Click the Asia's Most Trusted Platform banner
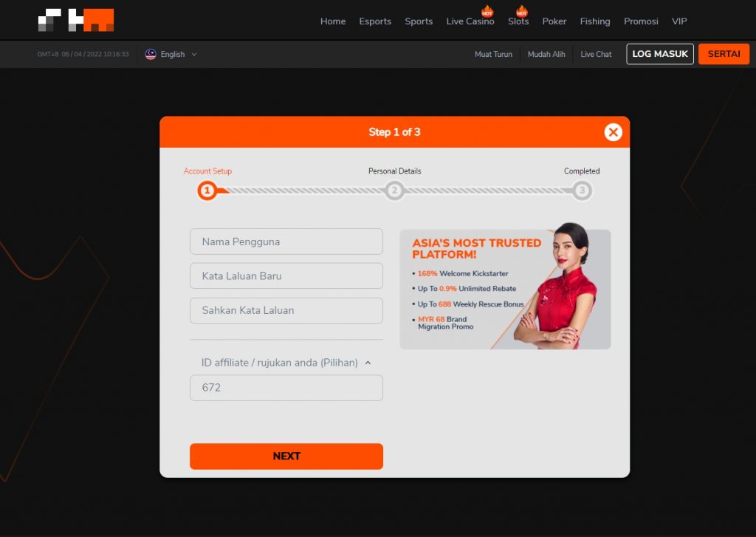 coord(505,289)
